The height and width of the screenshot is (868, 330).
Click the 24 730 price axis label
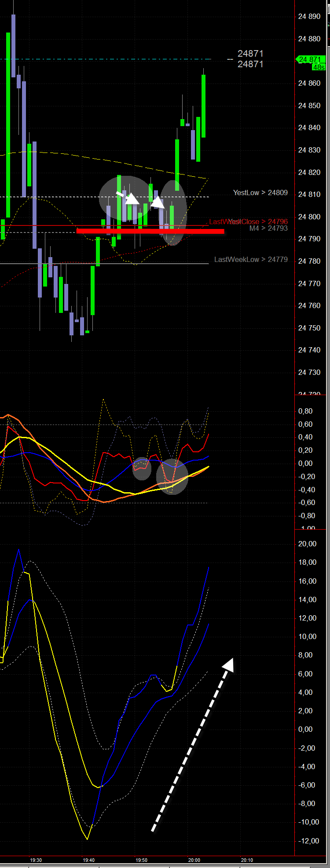(x=309, y=372)
